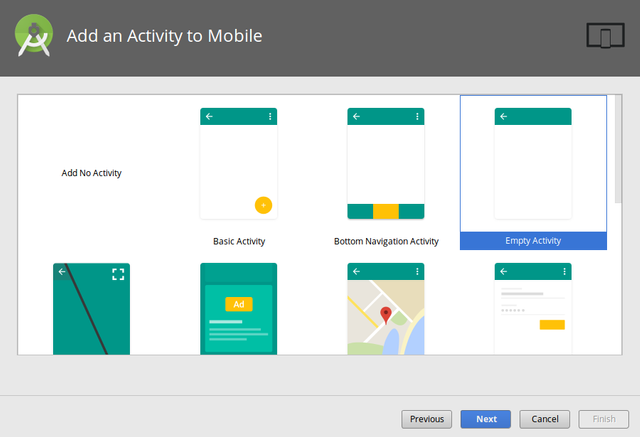Click the yellow floating action button in Basic Activity
The image size is (640, 437).
(263, 205)
